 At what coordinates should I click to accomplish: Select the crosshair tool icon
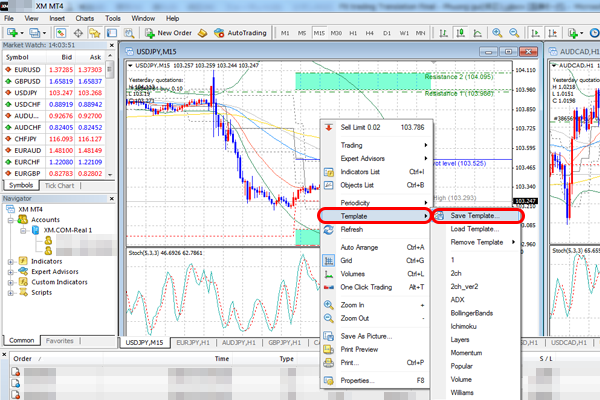pos(78,33)
